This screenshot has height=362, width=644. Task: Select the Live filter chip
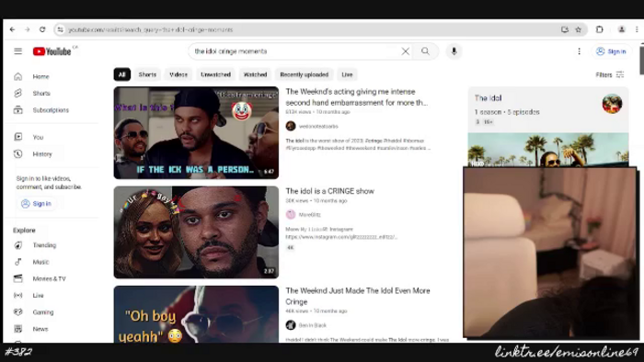click(347, 74)
